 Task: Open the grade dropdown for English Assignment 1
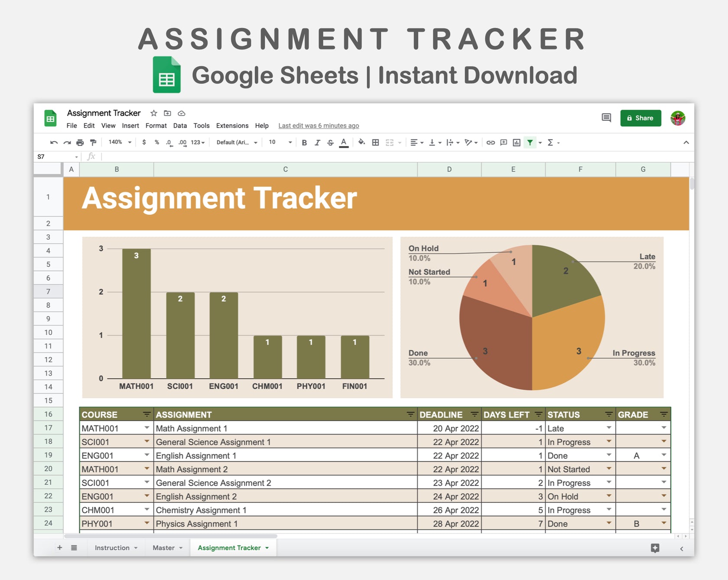click(x=663, y=455)
